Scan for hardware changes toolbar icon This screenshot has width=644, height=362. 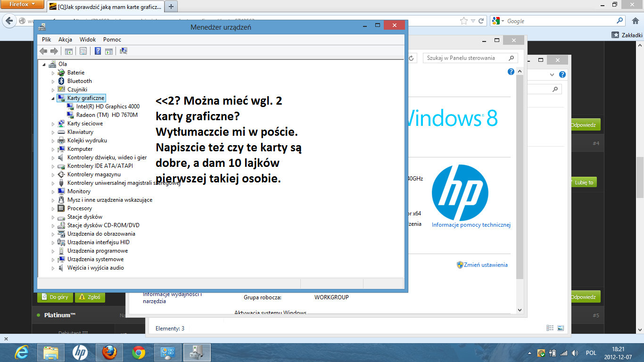(124, 51)
